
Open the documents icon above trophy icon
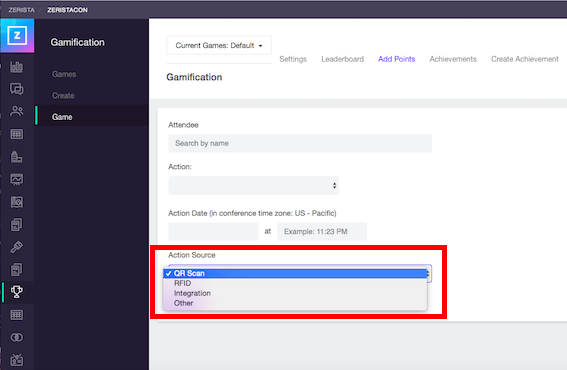pos(17,269)
